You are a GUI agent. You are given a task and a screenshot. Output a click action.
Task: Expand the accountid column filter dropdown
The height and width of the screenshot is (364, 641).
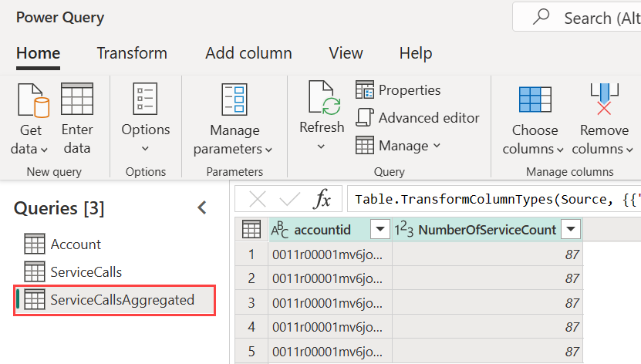pyautogui.click(x=380, y=230)
